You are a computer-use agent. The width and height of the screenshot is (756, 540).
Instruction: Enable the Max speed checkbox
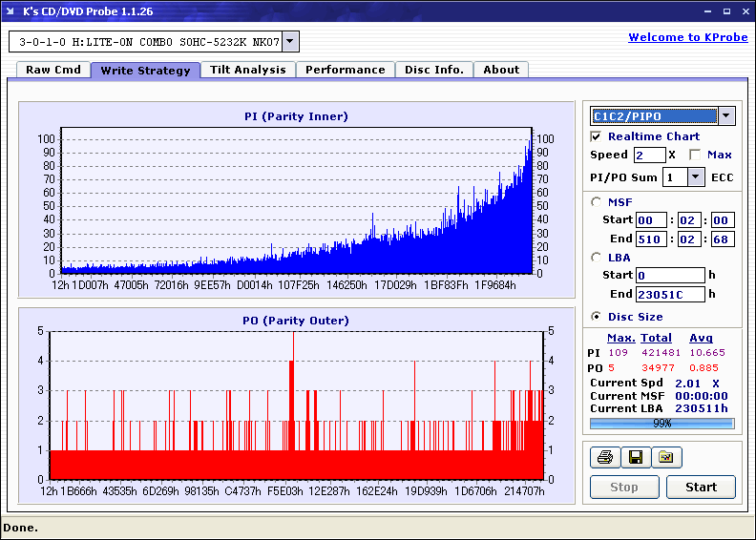pos(695,155)
